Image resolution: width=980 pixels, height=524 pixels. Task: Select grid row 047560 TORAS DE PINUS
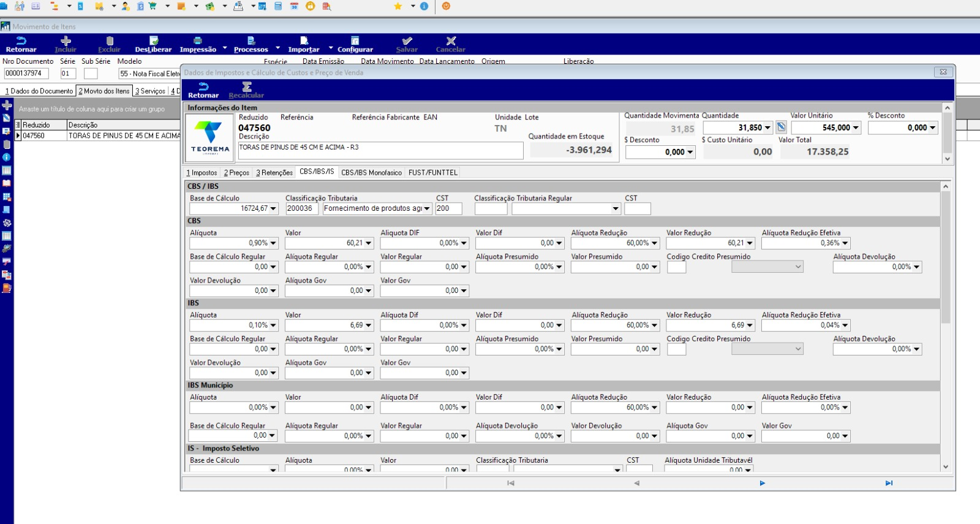tap(97, 136)
